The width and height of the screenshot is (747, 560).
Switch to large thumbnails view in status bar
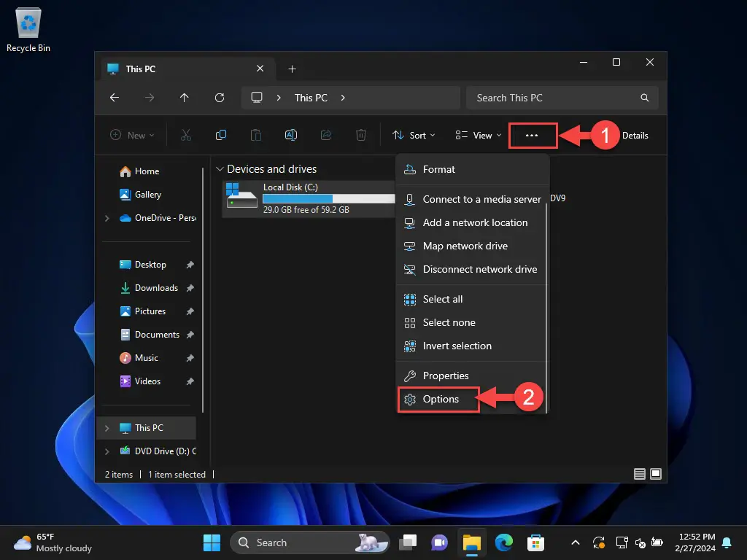tap(656, 474)
